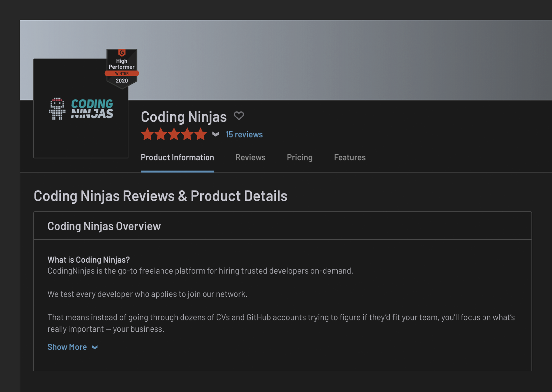Click the G2 High Performer Winter 2020 badge

tap(122, 69)
